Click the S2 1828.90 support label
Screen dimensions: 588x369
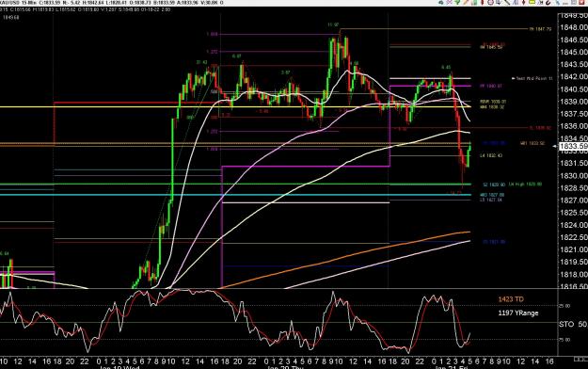pos(494,184)
